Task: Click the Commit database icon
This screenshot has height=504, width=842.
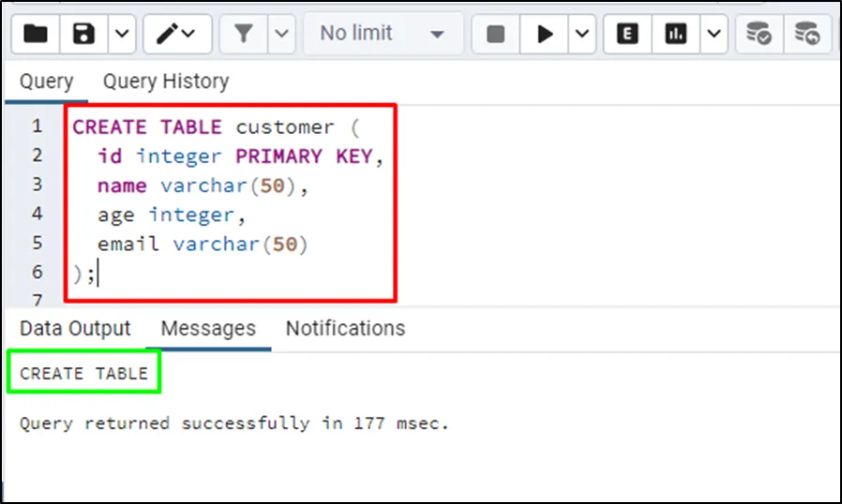Action: click(759, 35)
